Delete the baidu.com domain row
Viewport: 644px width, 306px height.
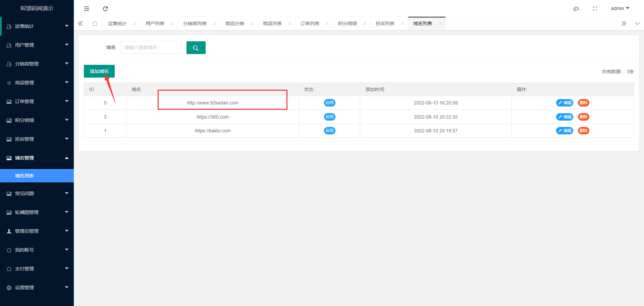[x=583, y=131]
